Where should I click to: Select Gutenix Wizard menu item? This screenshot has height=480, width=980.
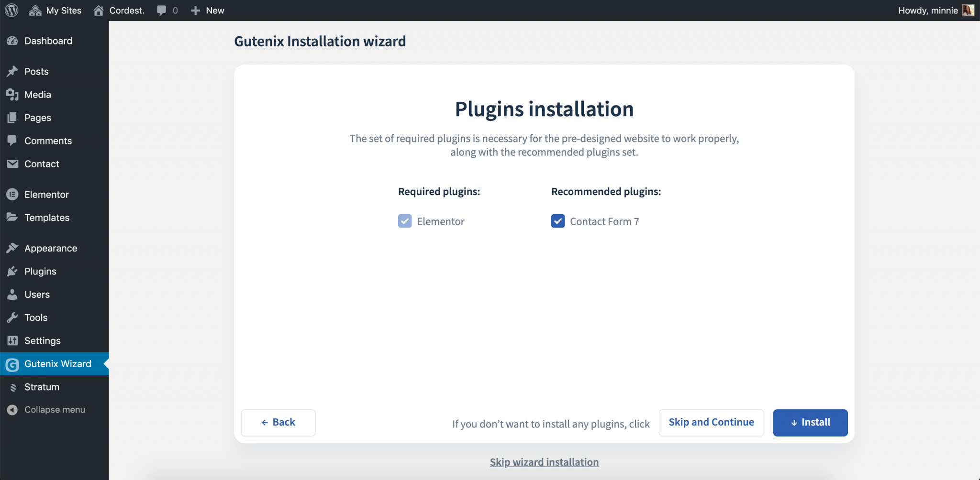click(55, 364)
